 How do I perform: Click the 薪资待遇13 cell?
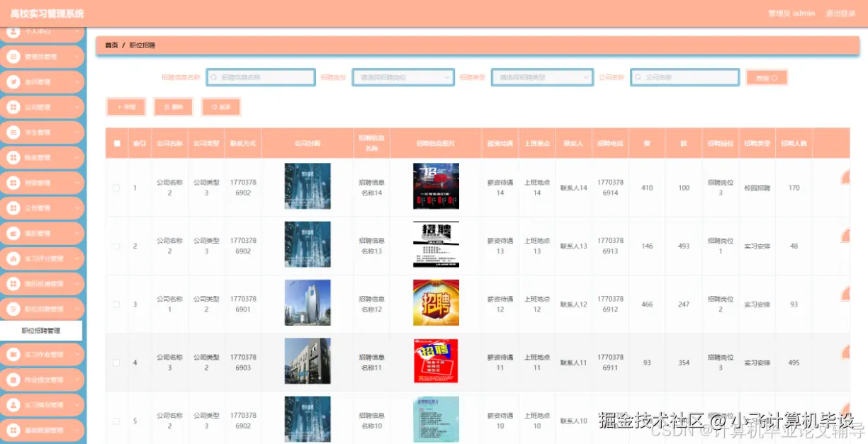click(500, 246)
